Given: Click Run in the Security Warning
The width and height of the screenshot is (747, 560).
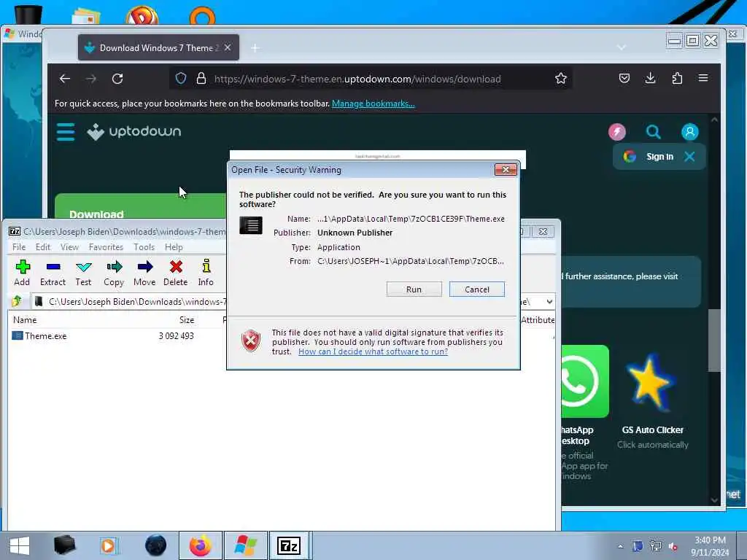Looking at the screenshot, I should (x=414, y=289).
